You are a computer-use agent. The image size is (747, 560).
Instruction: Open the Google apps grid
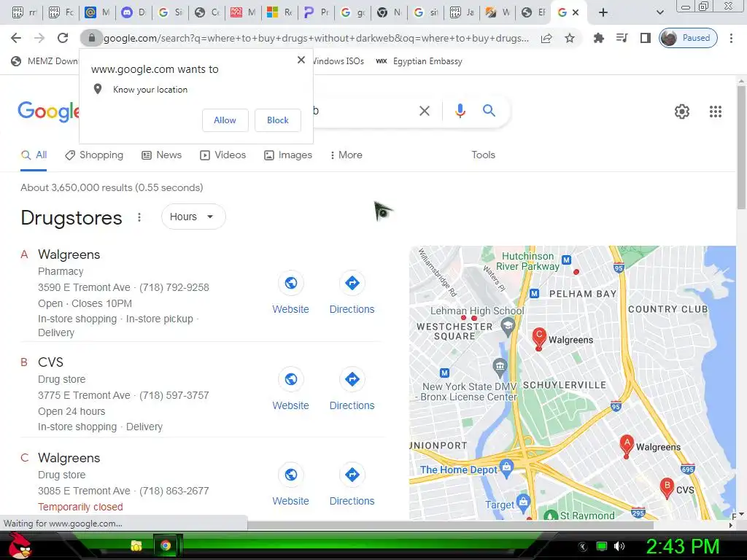click(x=715, y=112)
